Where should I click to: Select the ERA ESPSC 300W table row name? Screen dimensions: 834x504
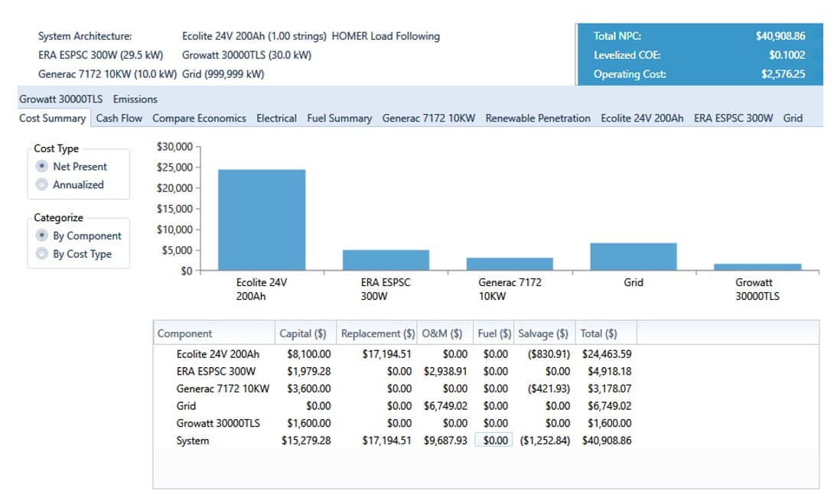216,371
